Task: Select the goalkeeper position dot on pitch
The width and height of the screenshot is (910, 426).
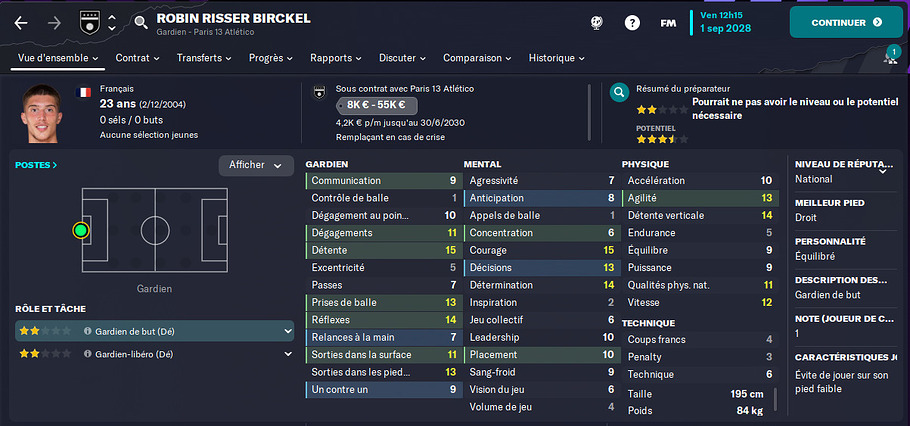Action: point(81,230)
